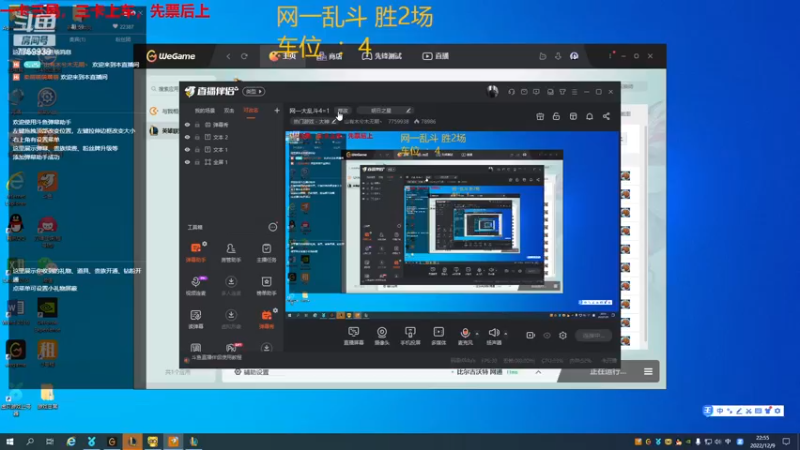Click the WeGame search field

[x=164, y=89]
